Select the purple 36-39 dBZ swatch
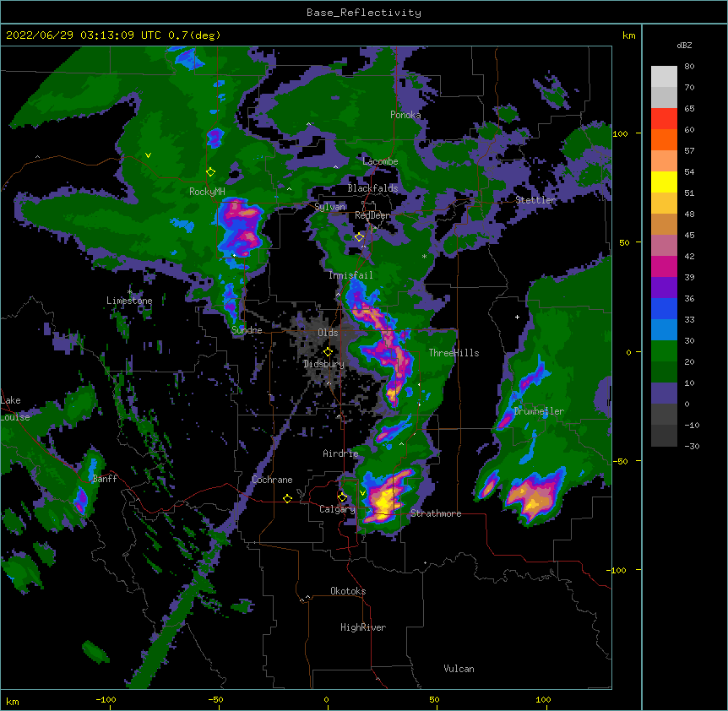Screen dimensions: 728x711 (664, 288)
